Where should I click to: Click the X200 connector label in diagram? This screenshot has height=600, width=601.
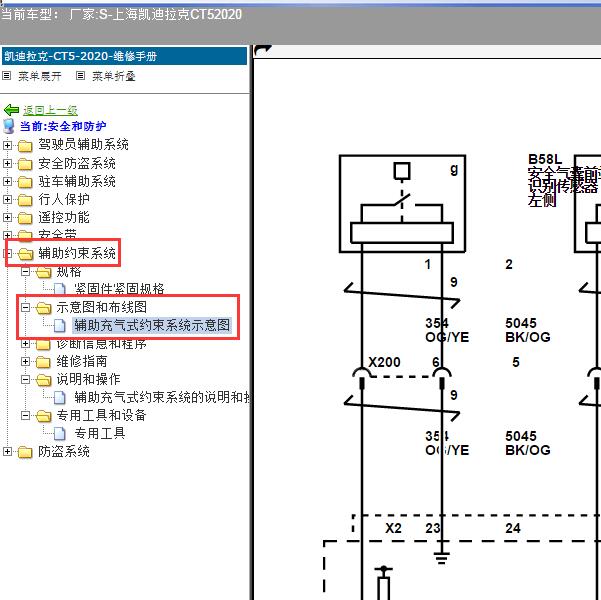[x=384, y=362]
